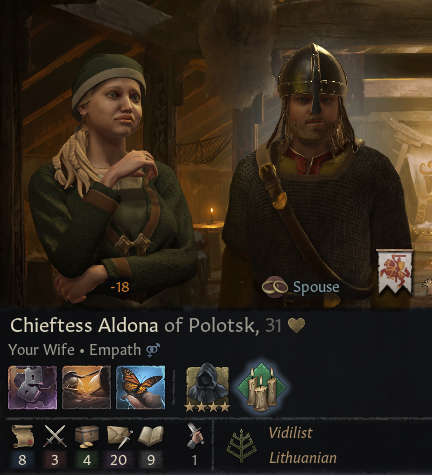This screenshot has height=475, width=432.
Task: Open the butterfly-on-hand trait icon
Action: pos(140,387)
